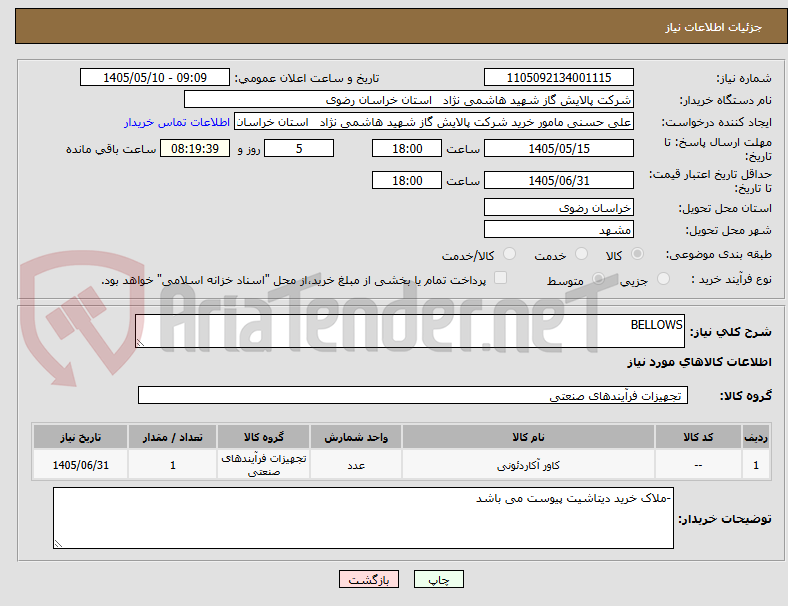Select the کالا radio button
Screen dimensions: 788x606
pyautogui.click(x=637, y=254)
